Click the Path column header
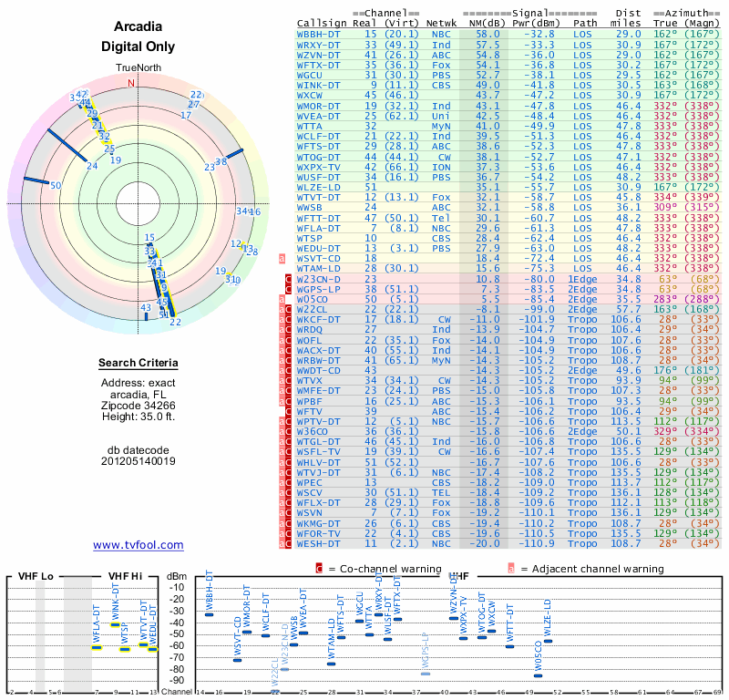The image size is (729, 700). coord(585,24)
